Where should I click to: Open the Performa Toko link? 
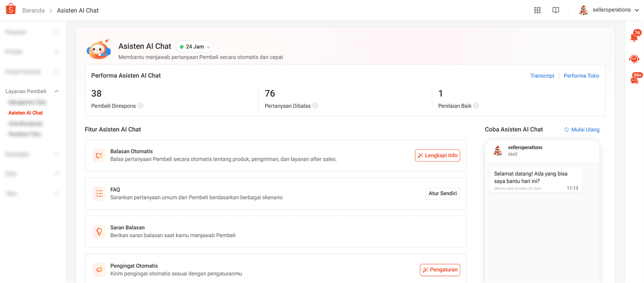click(582, 76)
